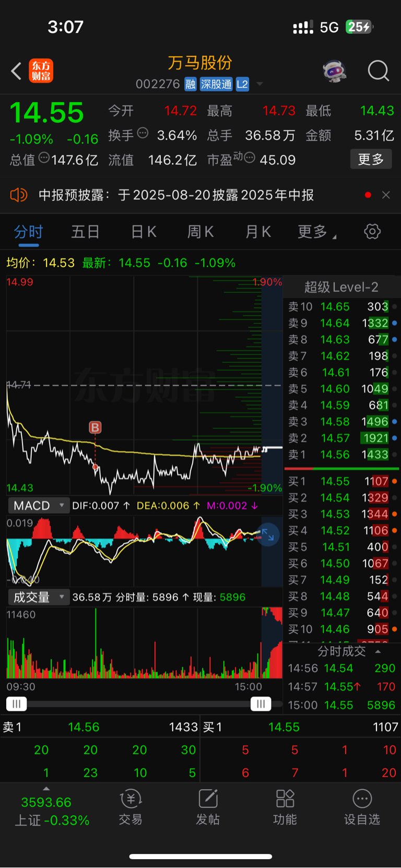
Task: Tap the 设自选 watchlist icon
Action: (x=362, y=807)
